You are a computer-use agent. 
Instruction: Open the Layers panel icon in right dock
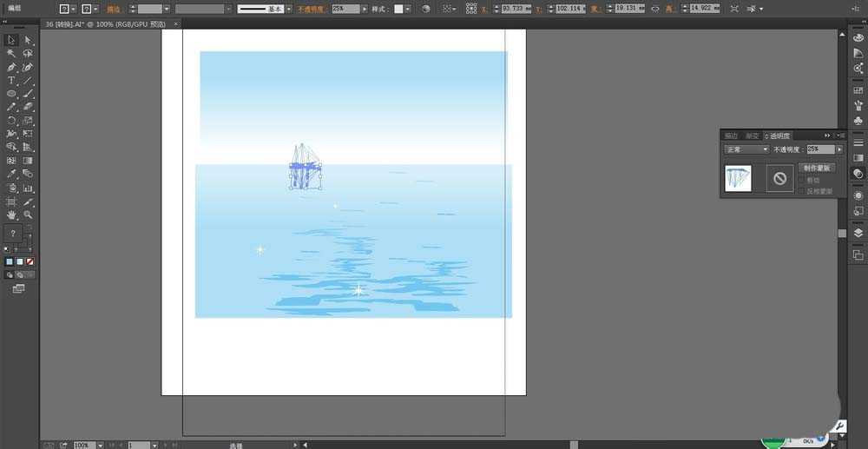point(858,233)
